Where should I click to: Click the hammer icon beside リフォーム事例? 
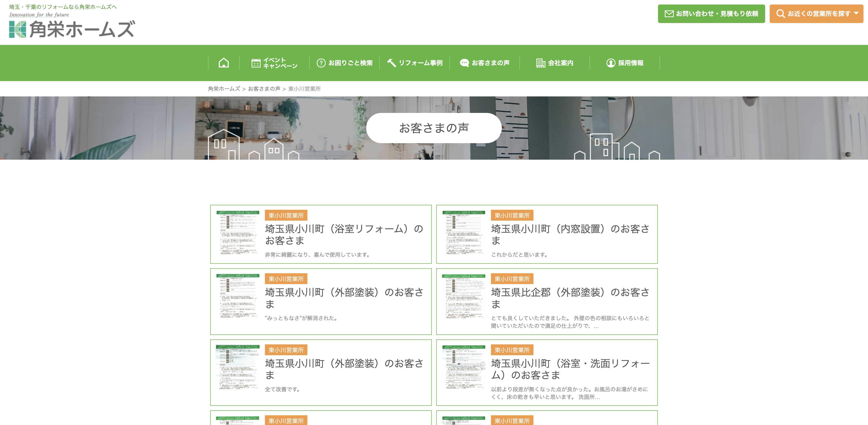tap(391, 63)
